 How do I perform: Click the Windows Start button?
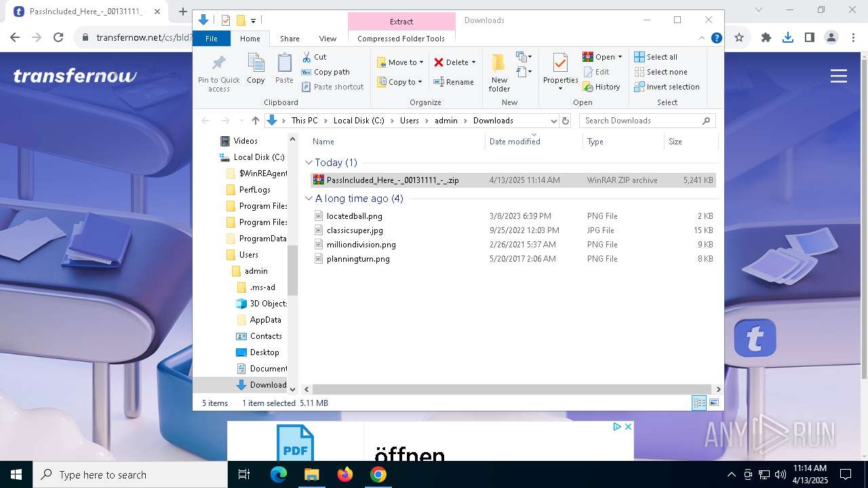pyautogui.click(x=16, y=474)
